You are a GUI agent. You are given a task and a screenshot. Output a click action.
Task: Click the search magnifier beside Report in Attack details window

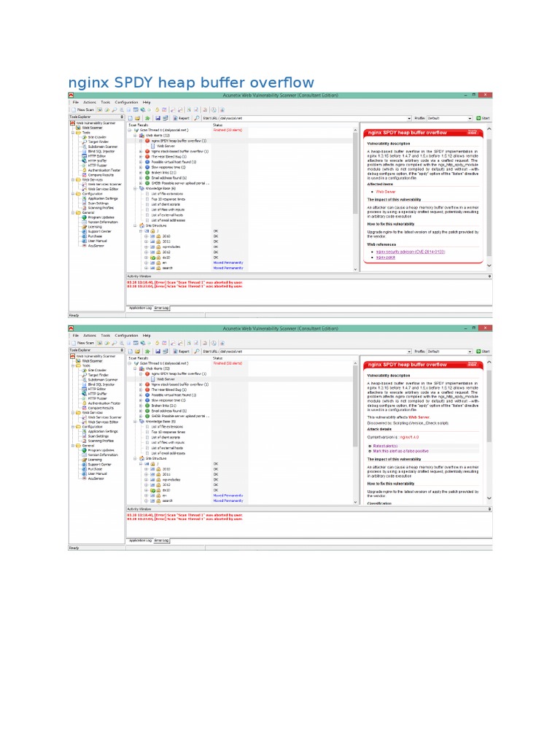click(197, 351)
